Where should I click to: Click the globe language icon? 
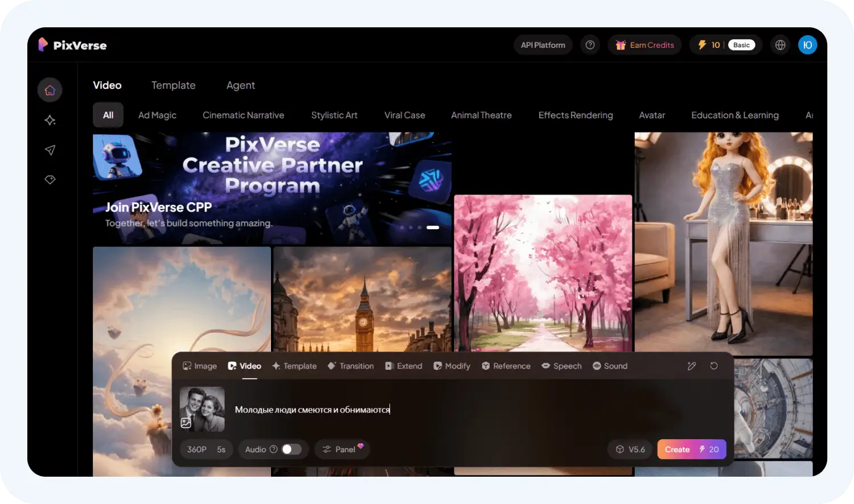pos(780,45)
